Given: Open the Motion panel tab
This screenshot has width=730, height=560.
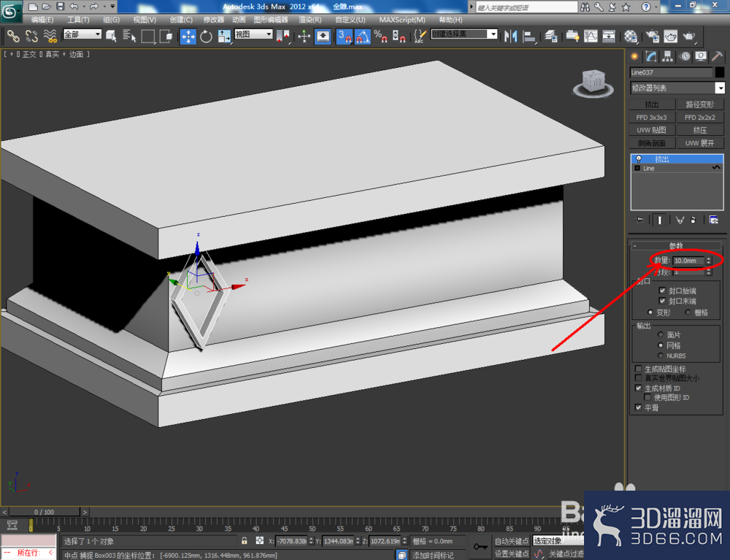Looking at the screenshot, I should [x=685, y=56].
